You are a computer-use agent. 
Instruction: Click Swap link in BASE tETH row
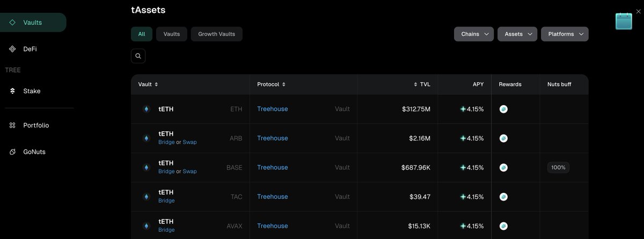click(x=189, y=171)
